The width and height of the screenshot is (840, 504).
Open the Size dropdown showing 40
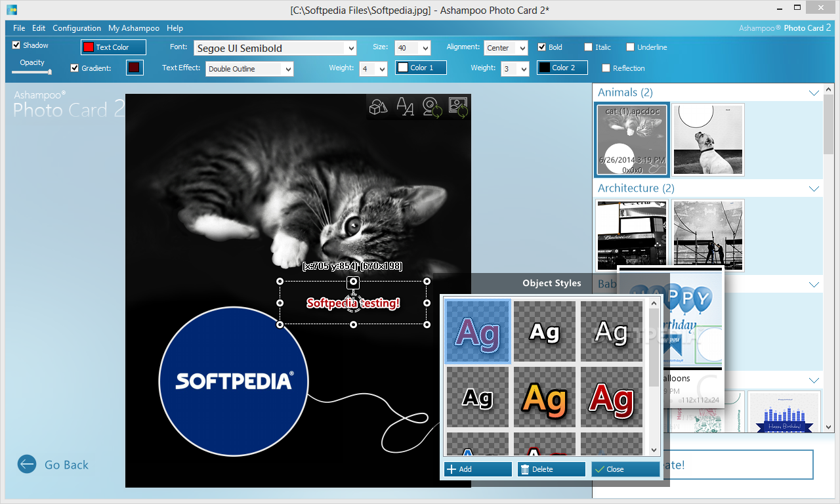413,48
